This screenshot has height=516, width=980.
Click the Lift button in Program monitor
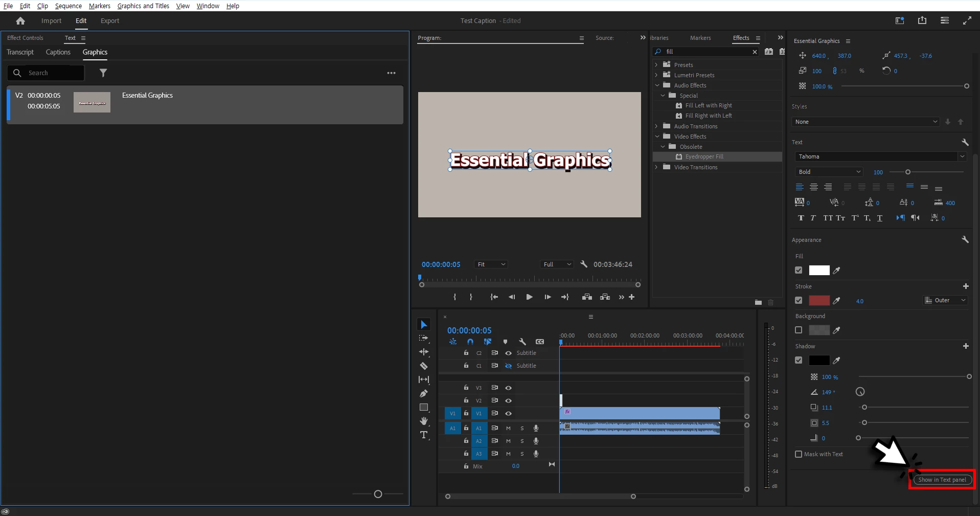[587, 297]
